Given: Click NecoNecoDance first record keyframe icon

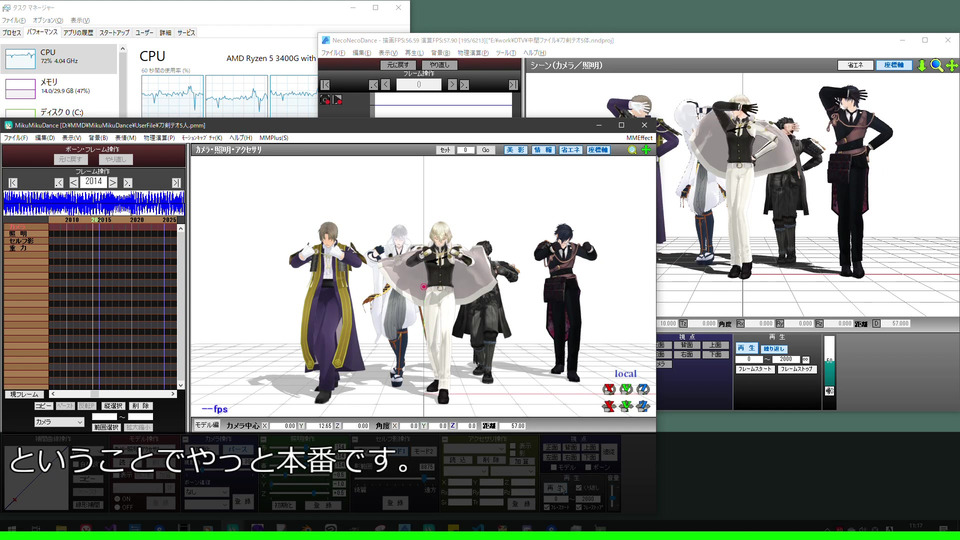Looking at the screenshot, I should 325,100.
